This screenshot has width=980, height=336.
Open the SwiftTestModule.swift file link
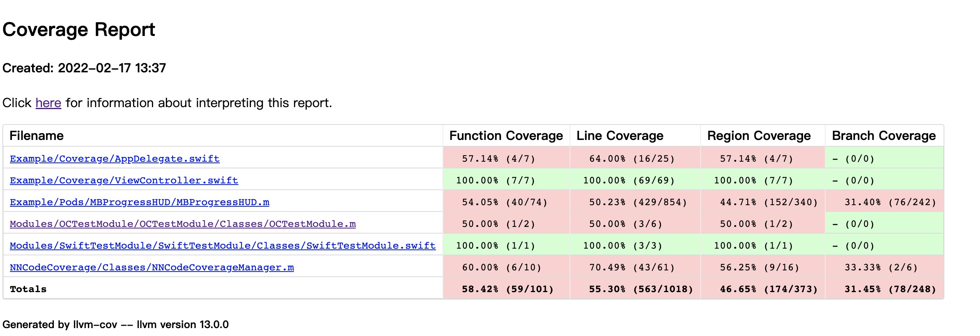click(222, 245)
